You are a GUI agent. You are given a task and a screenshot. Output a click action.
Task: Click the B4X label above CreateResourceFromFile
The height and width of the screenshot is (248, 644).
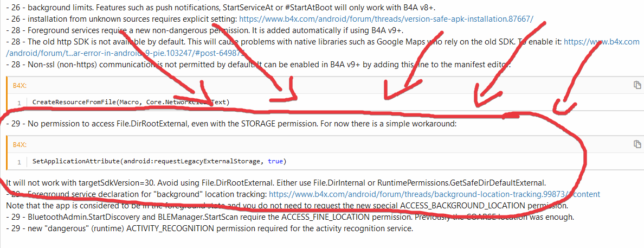[20, 86]
